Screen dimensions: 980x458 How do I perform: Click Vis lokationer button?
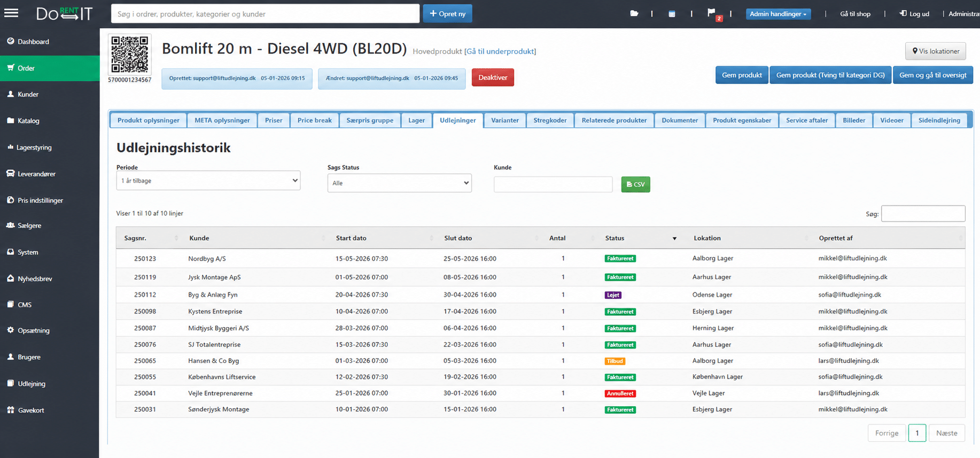(935, 51)
